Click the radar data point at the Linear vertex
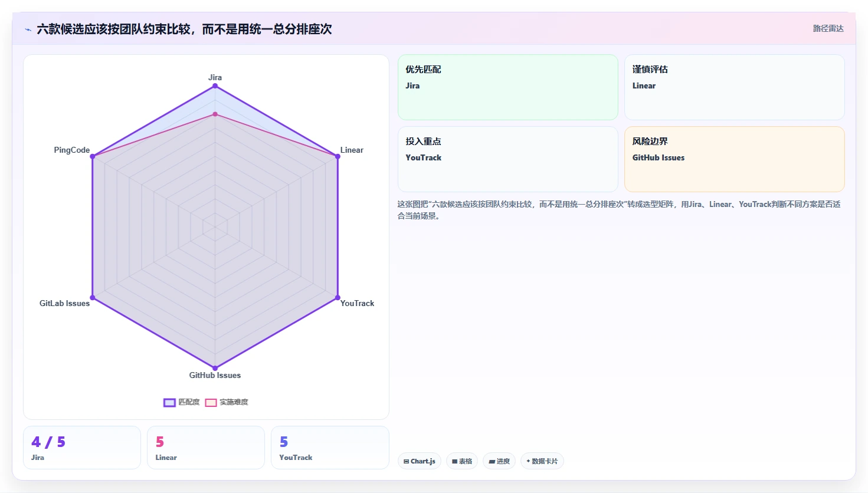This screenshot has width=868, height=493. click(x=338, y=156)
